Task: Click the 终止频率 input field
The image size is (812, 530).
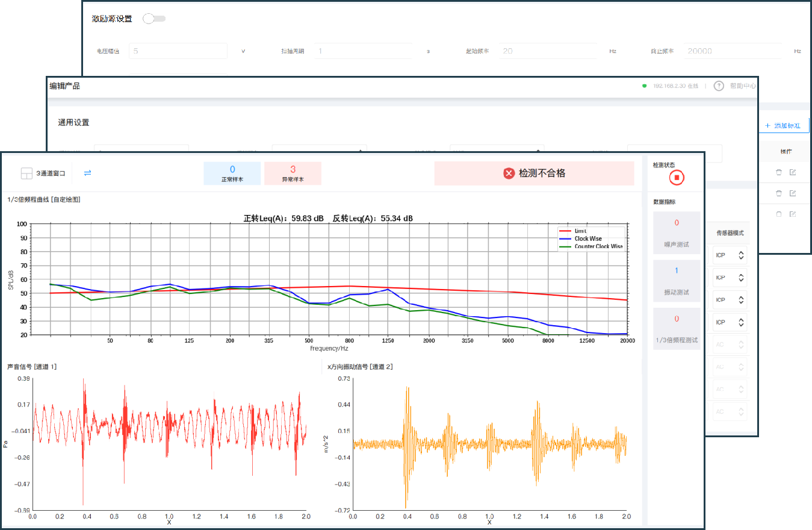Action: pyautogui.click(x=733, y=51)
